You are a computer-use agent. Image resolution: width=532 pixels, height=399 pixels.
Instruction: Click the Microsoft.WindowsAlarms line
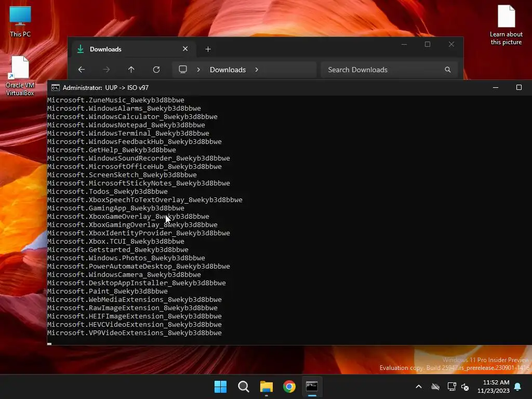tap(124, 108)
